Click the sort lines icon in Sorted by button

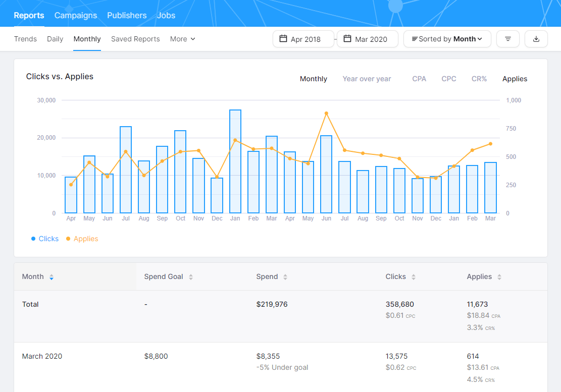coord(415,38)
